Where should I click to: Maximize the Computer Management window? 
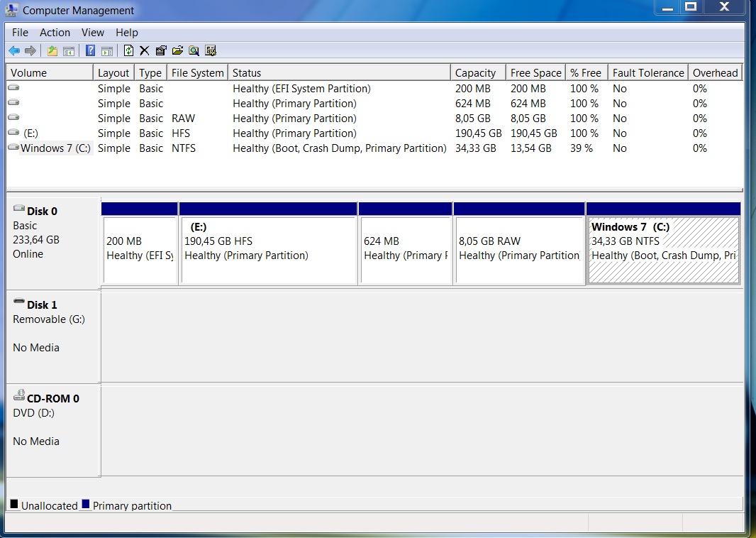point(691,7)
